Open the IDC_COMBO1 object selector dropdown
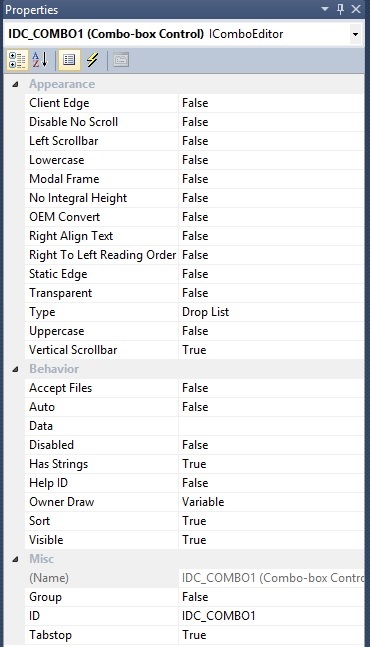The width and height of the screenshot is (370, 647). pyautogui.click(x=355, y=34)
